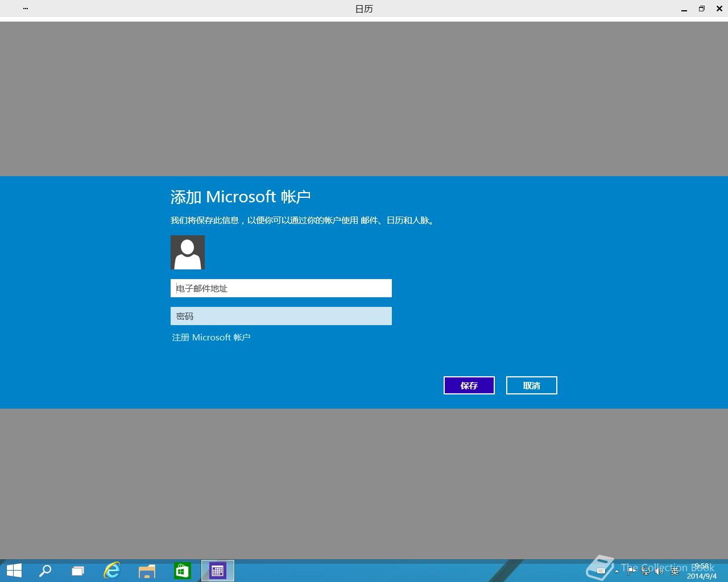This screenshot has width=728, height=582.
Task: Open the Windows Start button
Action: coord(14,571)
